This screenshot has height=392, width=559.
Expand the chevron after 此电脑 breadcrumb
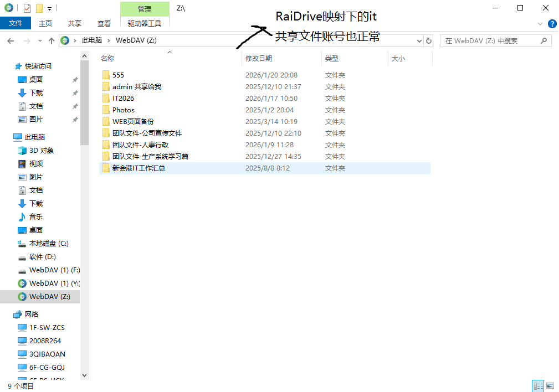(109, 40)
